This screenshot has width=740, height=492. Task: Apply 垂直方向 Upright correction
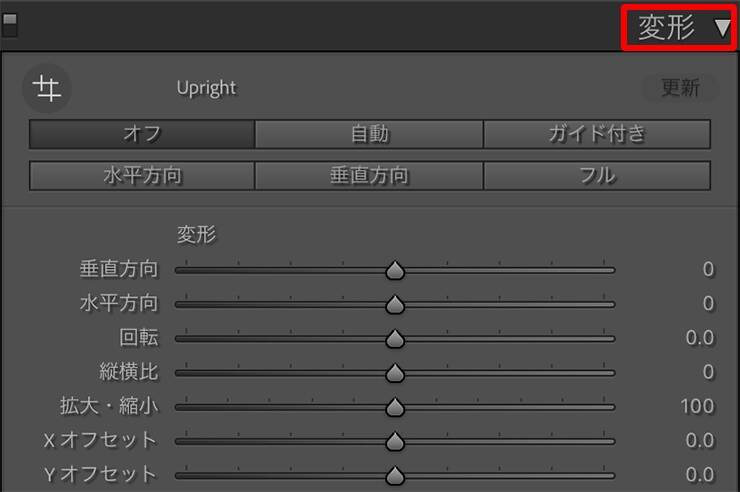tap(369, 176)
